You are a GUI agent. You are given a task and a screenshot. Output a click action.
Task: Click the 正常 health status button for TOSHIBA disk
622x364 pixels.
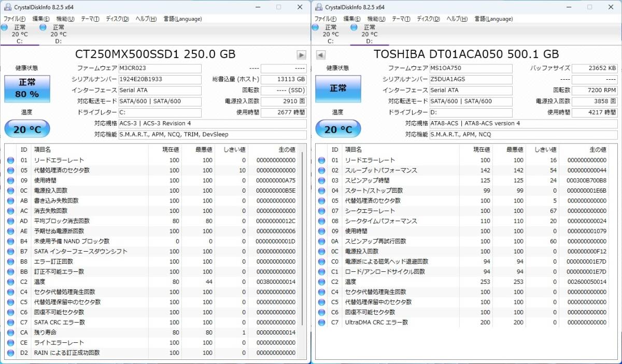[x=338, y=89]
